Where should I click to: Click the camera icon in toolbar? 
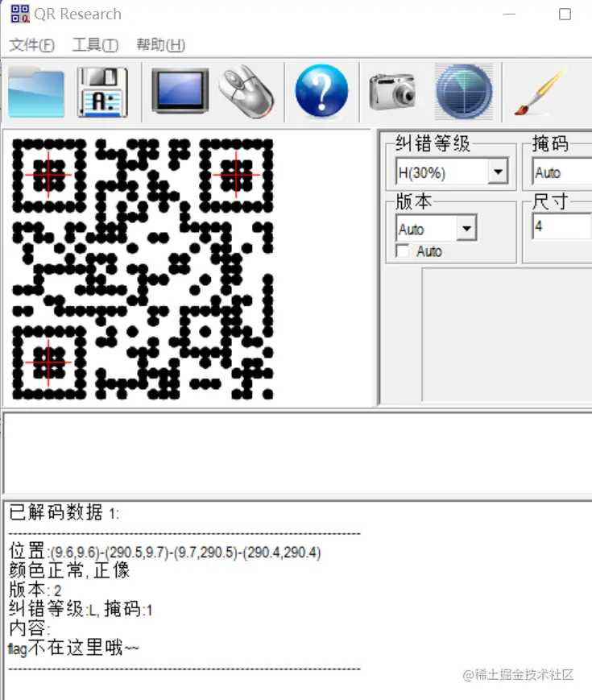point(393,92)
